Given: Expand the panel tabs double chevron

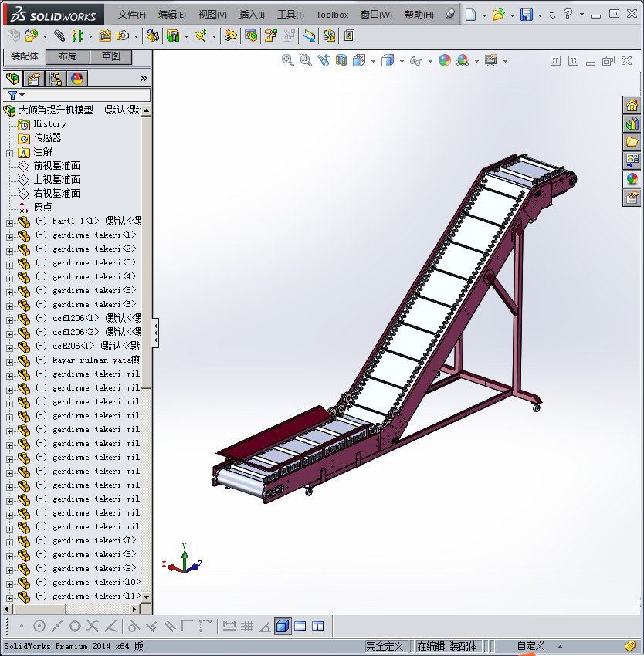Looking at the screenshot, I should click(144, 78).
